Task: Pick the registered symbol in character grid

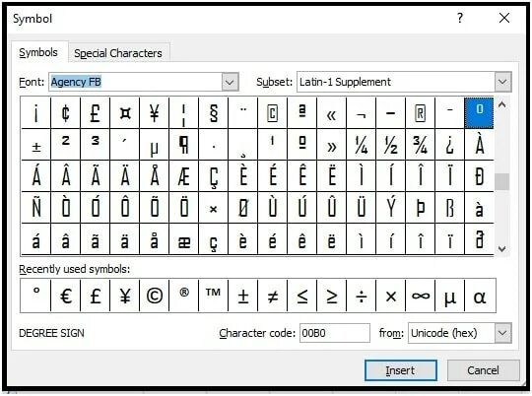Action: pyautogui.click(x=420, y=113)
